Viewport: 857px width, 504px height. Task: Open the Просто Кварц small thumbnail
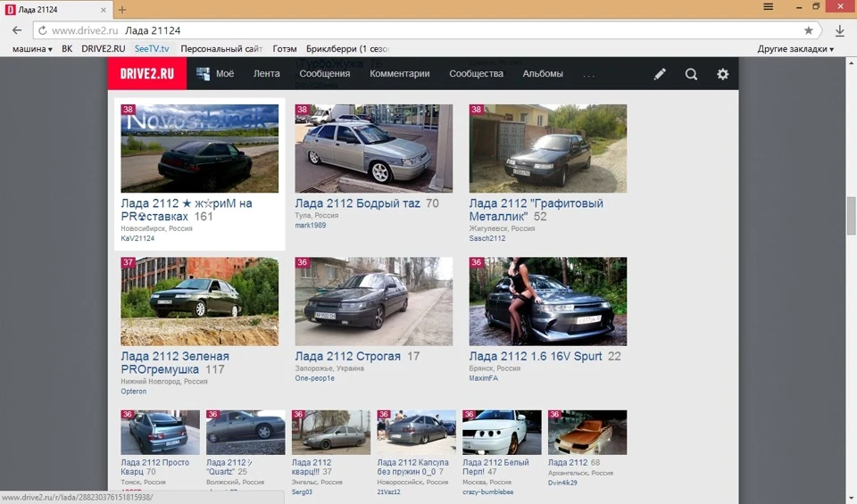tap(160, 433)
